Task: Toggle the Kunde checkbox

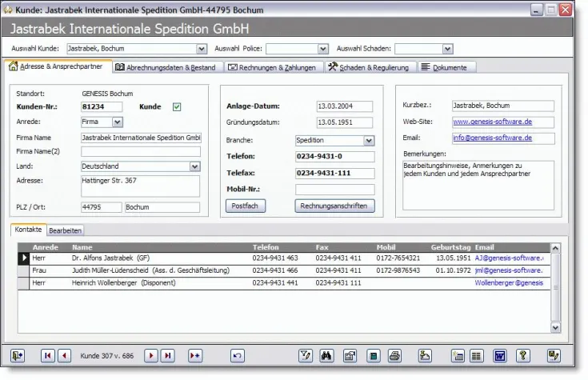Action: [177, 106]
